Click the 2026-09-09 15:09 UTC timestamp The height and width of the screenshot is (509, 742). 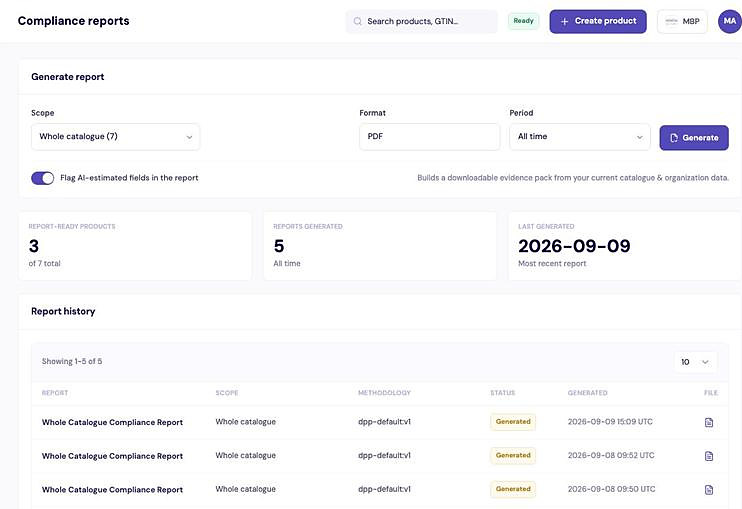(x=610, y=421)
